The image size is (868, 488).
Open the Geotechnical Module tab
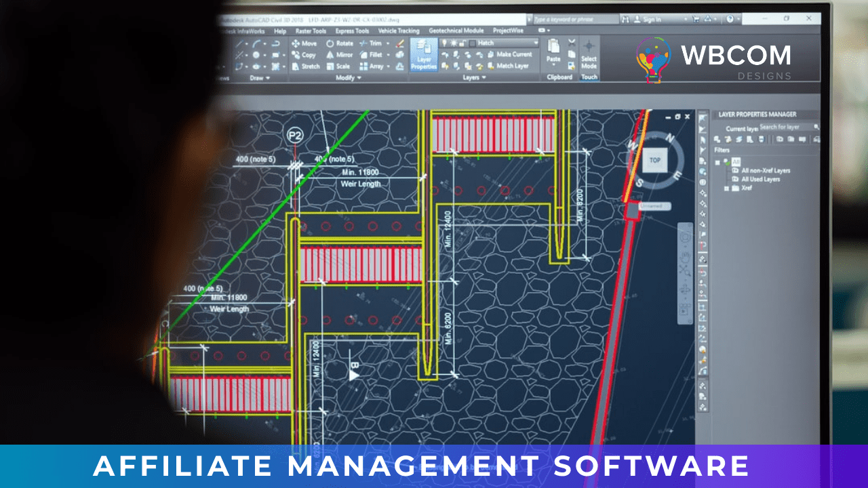(x=455, y=30)
